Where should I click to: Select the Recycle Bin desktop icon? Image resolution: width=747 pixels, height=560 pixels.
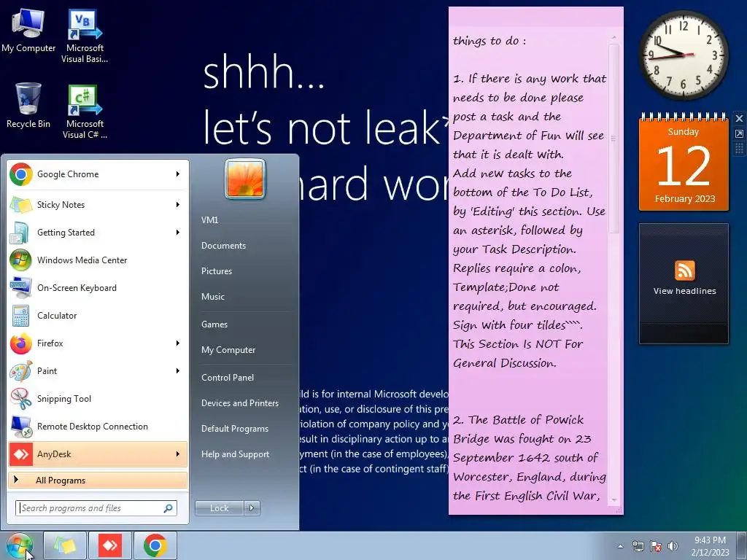[x=28, y=106]
